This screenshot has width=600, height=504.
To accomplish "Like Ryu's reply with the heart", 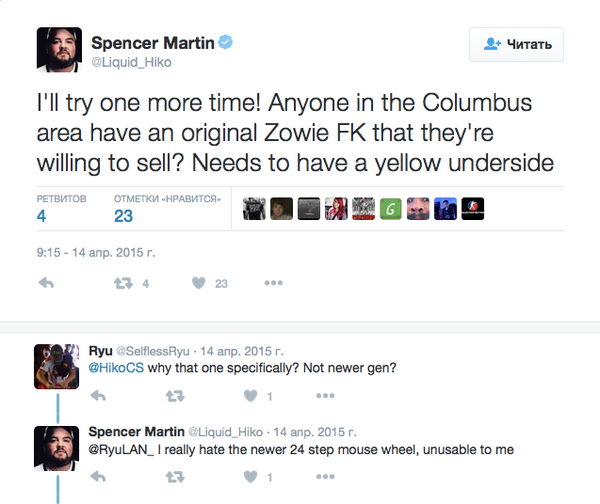I will 248,396.
